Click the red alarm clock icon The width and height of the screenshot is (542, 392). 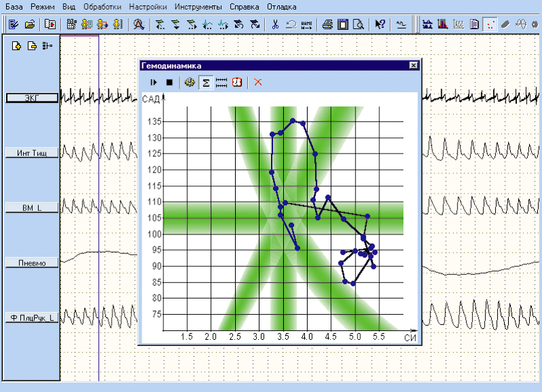click(237, 82)
